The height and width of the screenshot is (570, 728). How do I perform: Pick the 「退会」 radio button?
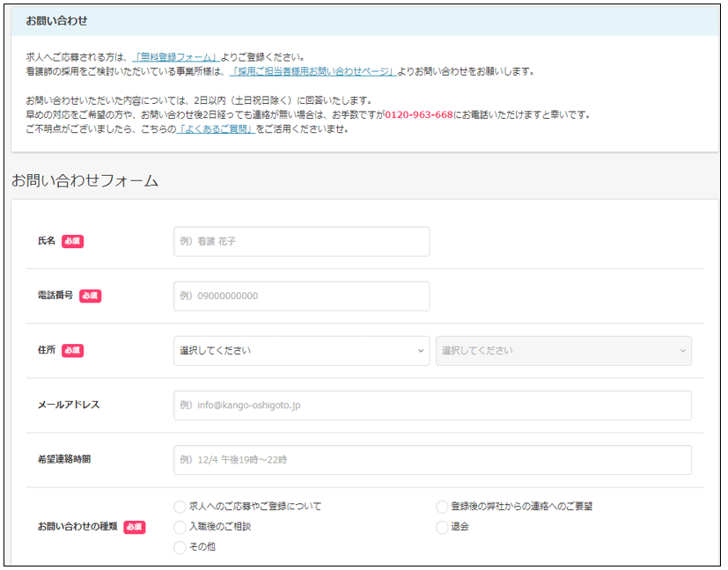click(442, 527)
